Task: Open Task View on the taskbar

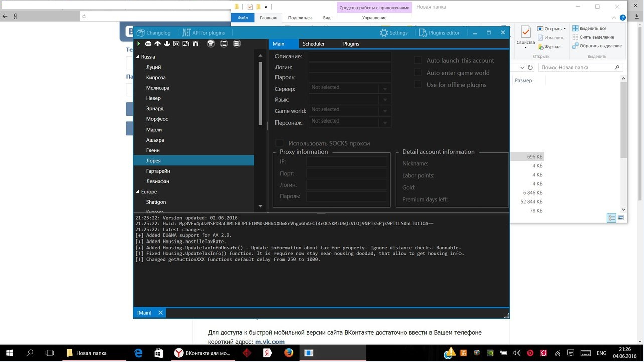Action: 49,353
